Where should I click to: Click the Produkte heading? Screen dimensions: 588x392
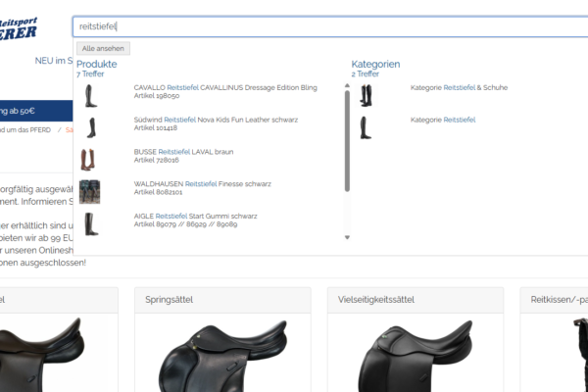[97, 64]
